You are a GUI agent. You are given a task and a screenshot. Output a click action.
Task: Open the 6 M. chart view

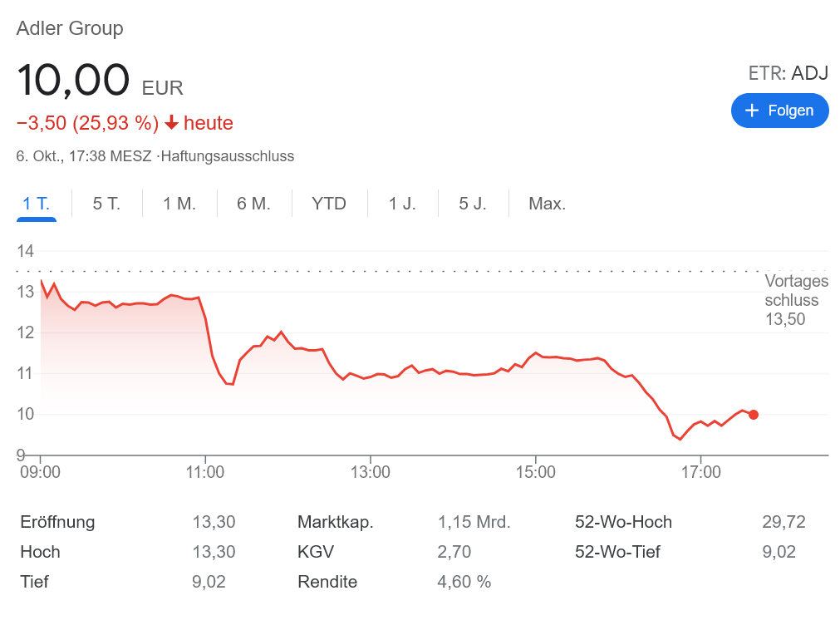click(x=254, y=204)
